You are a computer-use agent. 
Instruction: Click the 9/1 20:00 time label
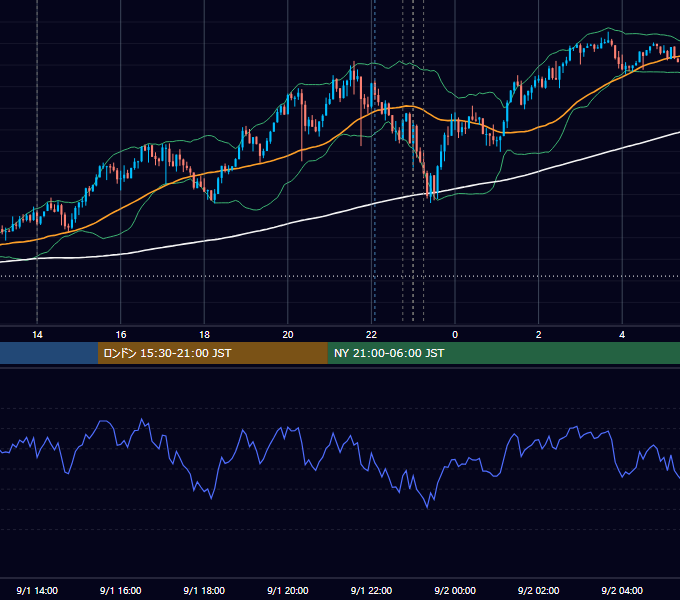(288, 590)
